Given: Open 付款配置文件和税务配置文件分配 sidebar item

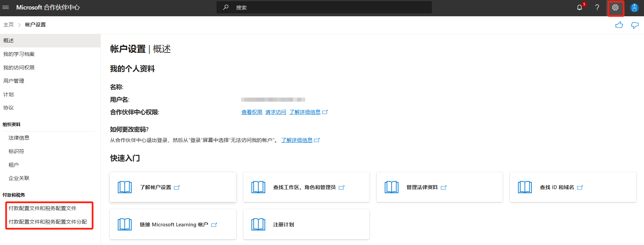Looking at the screenshot, I should click(47, 222).
